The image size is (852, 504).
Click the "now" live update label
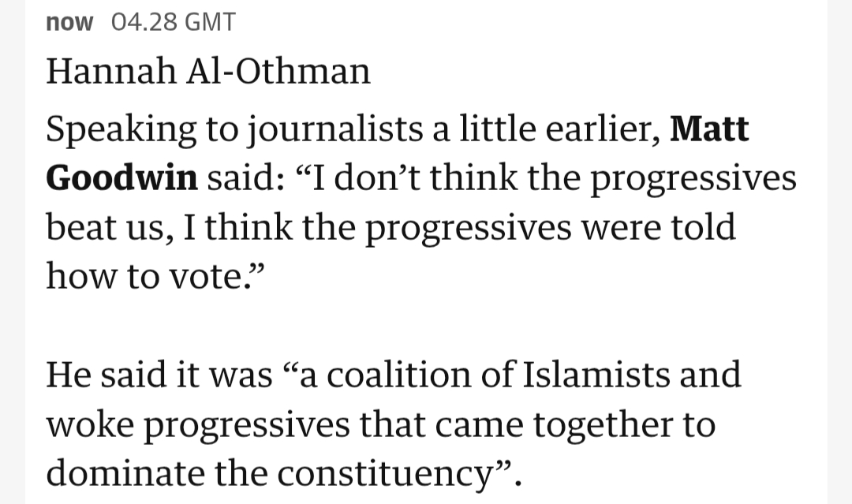coord(69,23)
